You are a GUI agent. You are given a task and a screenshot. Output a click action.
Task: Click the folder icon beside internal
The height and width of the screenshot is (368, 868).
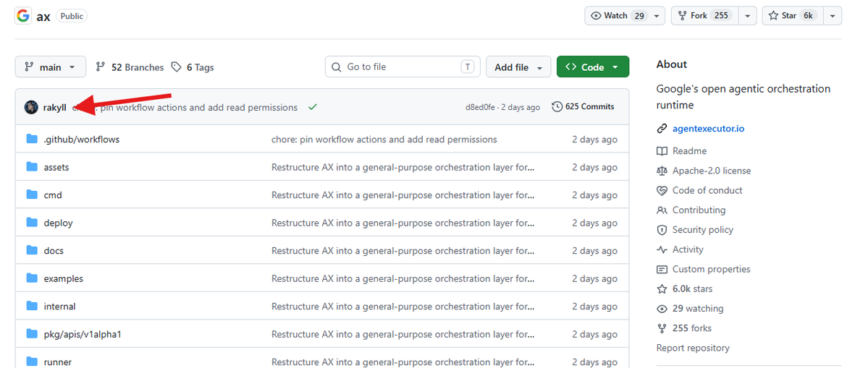click(x=32, y=306)
